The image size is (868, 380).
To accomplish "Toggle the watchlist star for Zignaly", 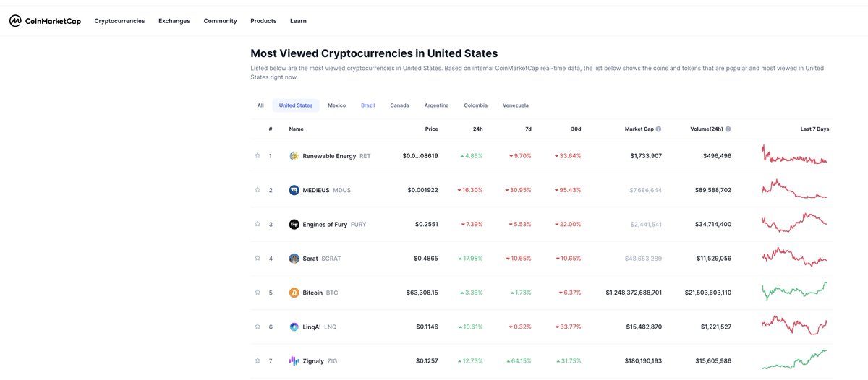I will [257, 360].
